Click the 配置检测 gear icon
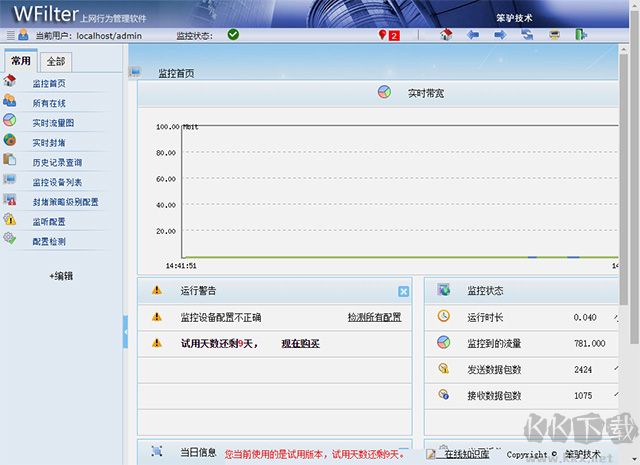This screenshot has height=465, width=640. [10, 238]
